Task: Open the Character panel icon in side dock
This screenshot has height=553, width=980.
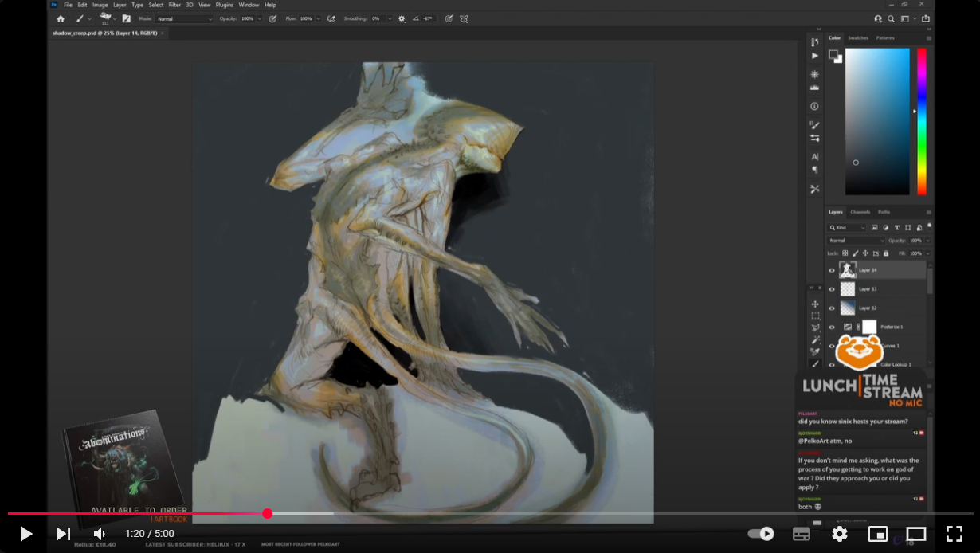Action: point(814,157)
